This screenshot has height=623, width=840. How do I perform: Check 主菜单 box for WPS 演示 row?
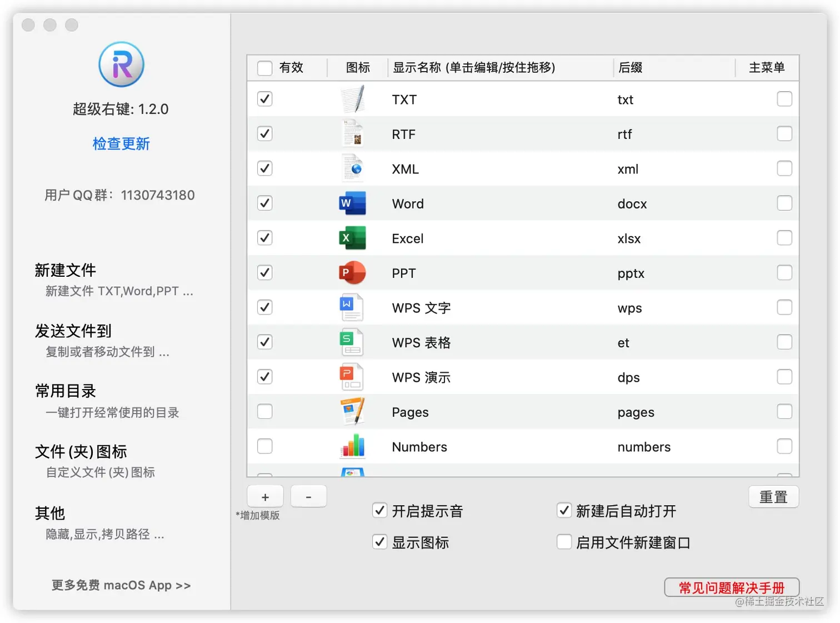point(784,377)
